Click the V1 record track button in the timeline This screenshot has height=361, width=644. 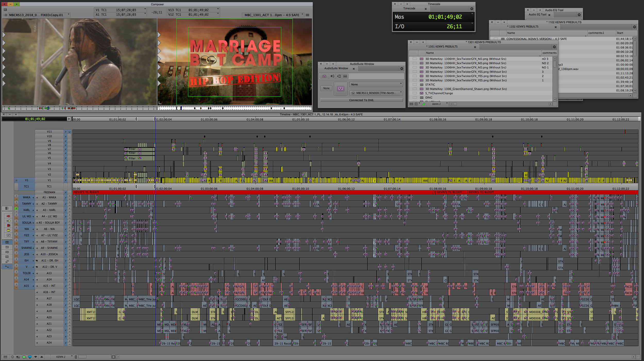(49, 180)
